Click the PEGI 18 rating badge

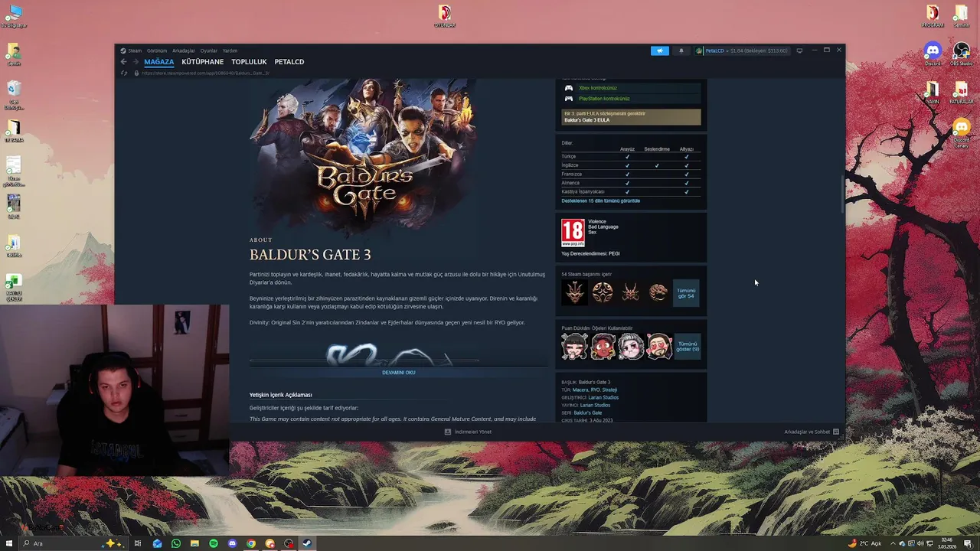click(x=573, y=233)
